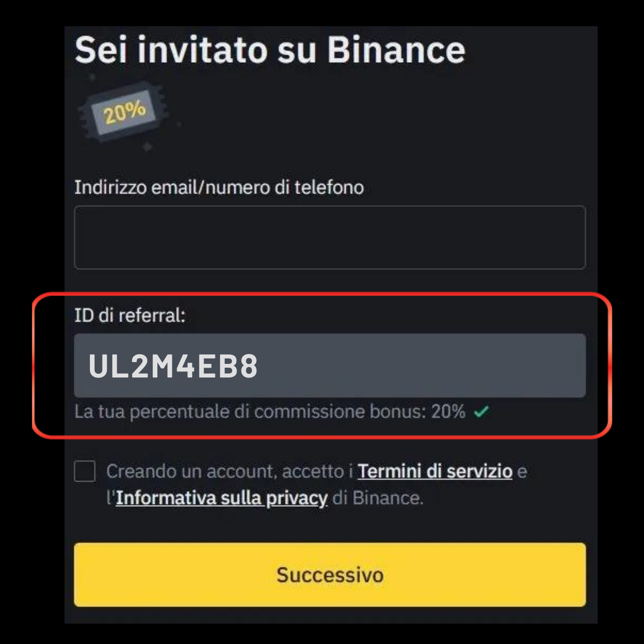
Task: Click the UL2M4EB8 referral code text
Action: coord(173,366)
